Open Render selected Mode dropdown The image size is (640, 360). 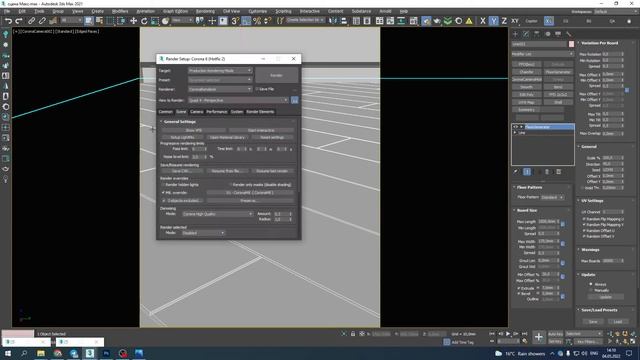click(203, 233)
